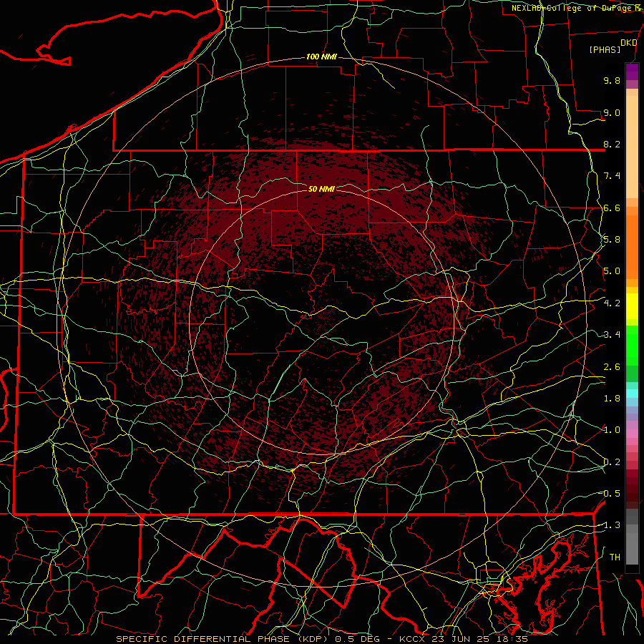Pick the yellow segment of the color bar
Image resolution: width=644 pixels, height=644 pixels.
pyautogui.click(x=632, y=306)
